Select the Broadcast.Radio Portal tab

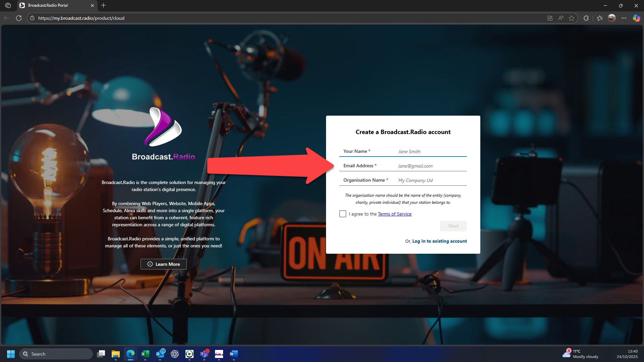tap(54, 5)
